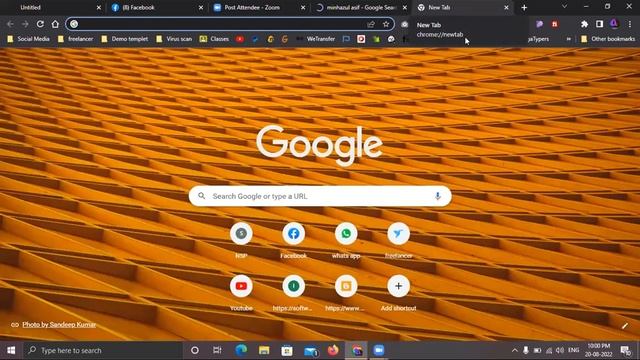Open the Windows Start menu
The height and width of the screenshot is (360, 640).
11,350
